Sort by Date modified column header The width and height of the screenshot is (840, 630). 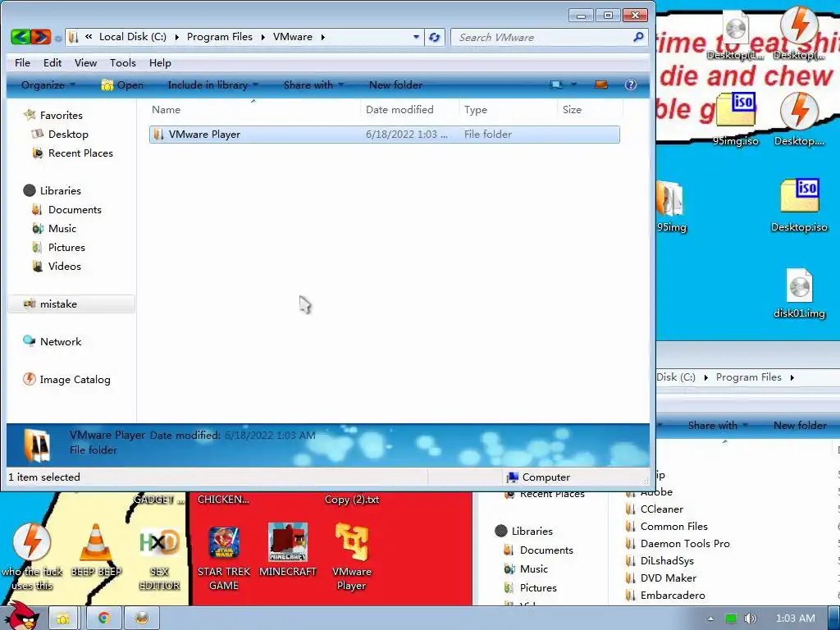point(410,109)
